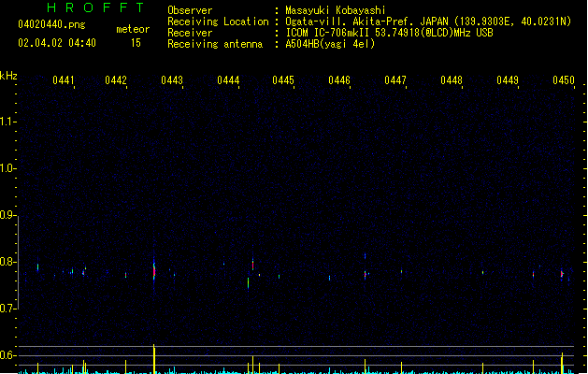
Task: Click the 0445 time marker
Action: (x=283, y=80)
